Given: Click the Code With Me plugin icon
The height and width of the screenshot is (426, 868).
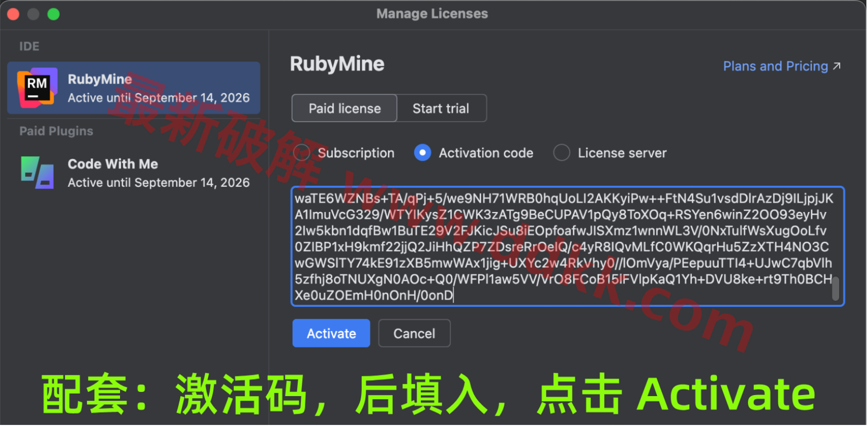Looking at the screenshot, I should click(x=37, y=172).
